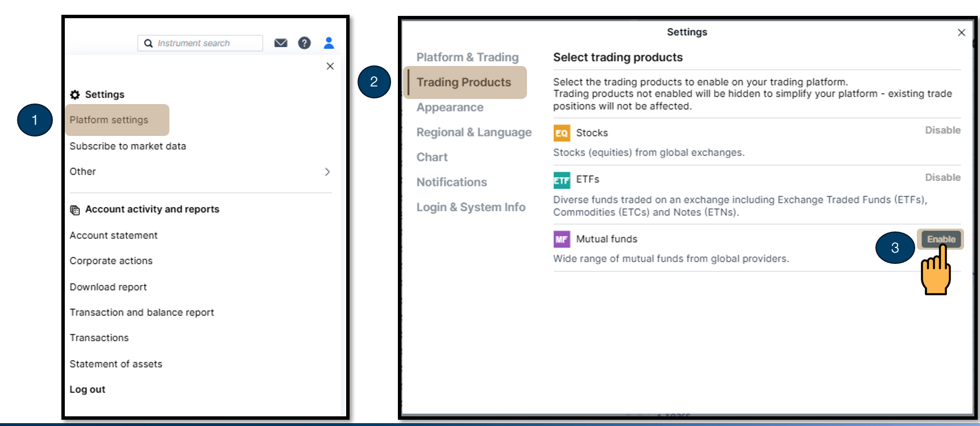Viewport: 980px width, 426px height.
Task: Click the teal ETF product icon
Action: [561, 180]
